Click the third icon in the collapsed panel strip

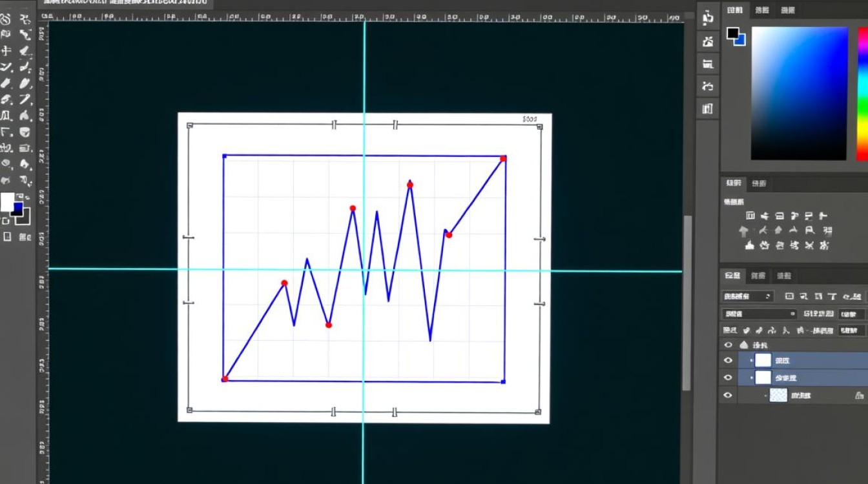(x=708, y=63)
